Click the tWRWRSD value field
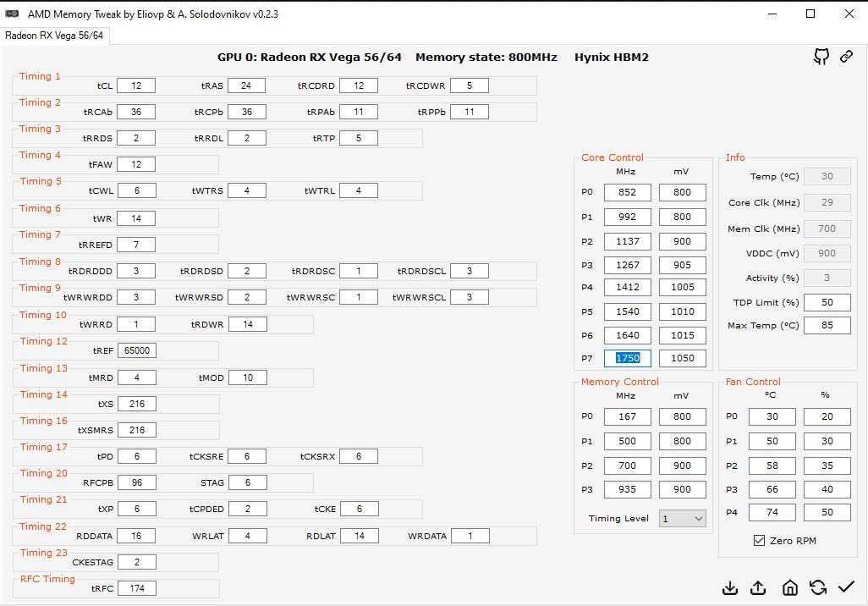This screenshot has width=868, height=606. click(x=247, y=297)
